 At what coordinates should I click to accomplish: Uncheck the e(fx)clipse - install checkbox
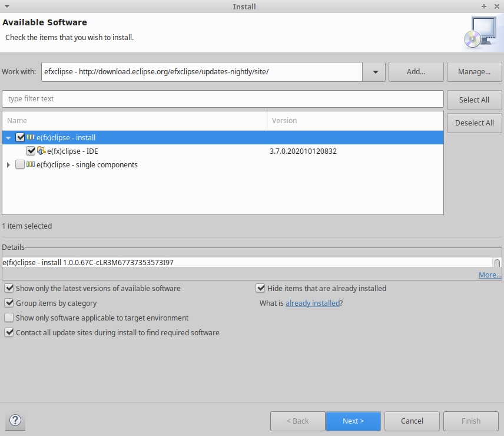coord(21,137)
